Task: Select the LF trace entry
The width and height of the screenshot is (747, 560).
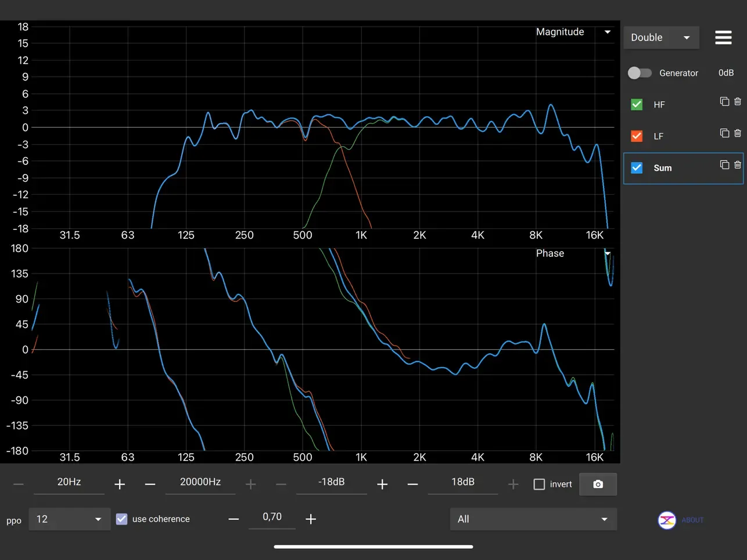Action: coord(659,136)
